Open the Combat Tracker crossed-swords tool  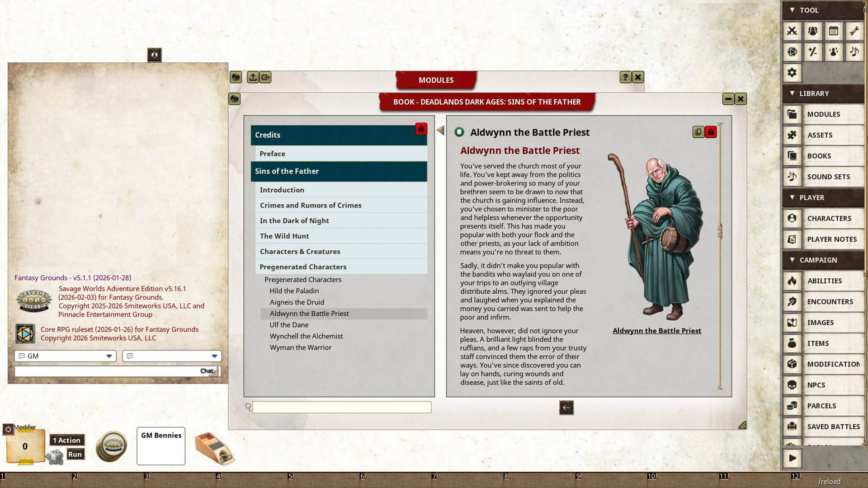point(793,32)
